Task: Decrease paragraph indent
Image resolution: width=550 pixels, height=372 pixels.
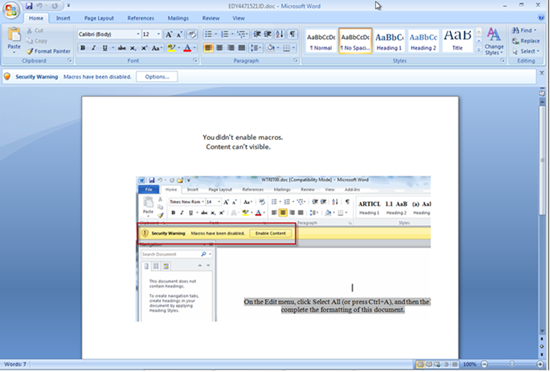Action: [x=257, y=34]
